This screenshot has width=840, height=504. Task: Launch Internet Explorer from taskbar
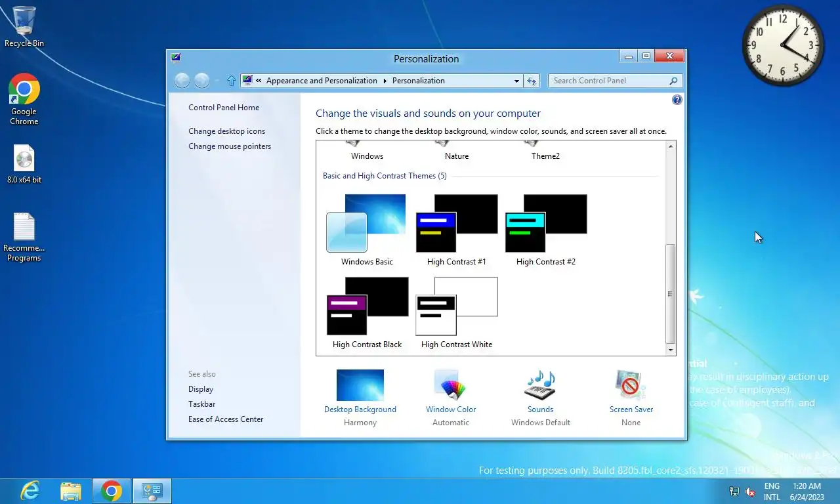click(30, 490)
